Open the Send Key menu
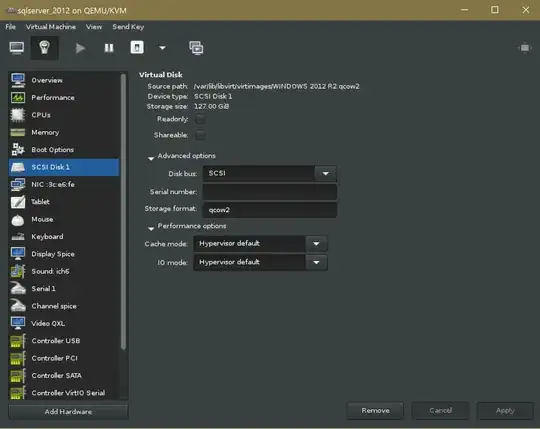 pos(128,27)
